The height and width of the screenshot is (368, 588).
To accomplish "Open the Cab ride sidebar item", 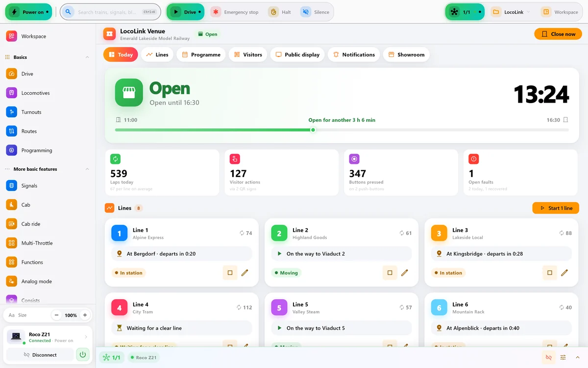I will pyautogui.click(x=48, y=224).
